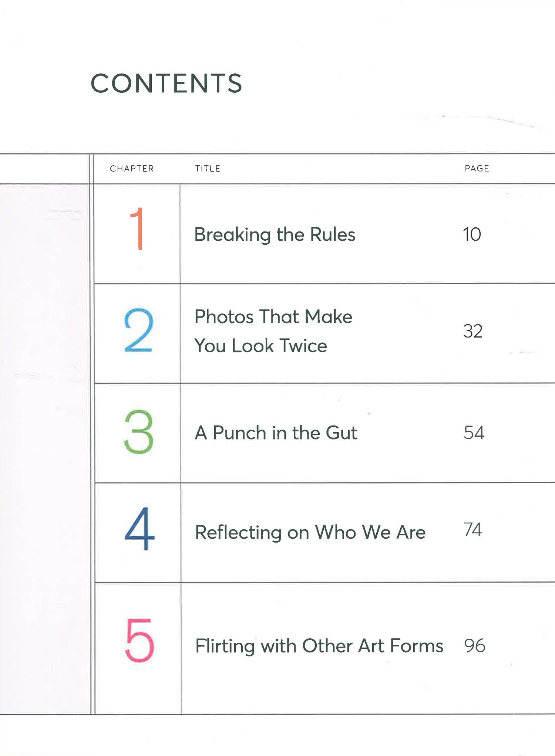Click page number 32
The height and width of the screenshot is (756, 555).
pos(472,331)
